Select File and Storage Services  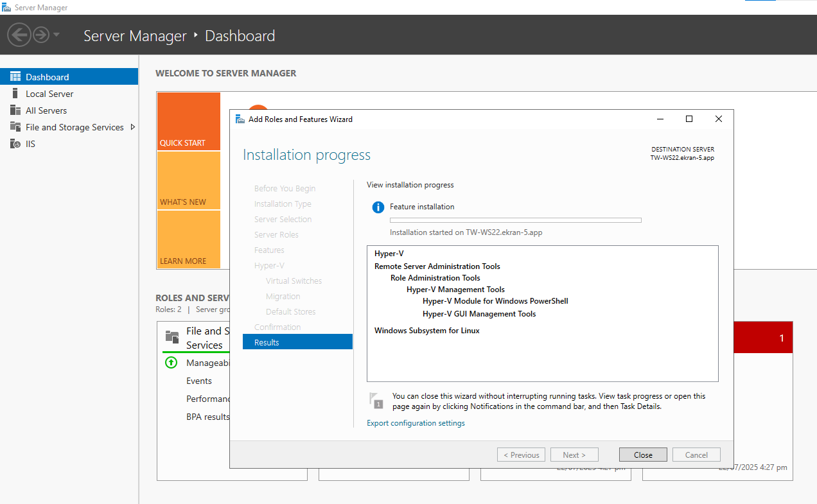tap(75, 127)
